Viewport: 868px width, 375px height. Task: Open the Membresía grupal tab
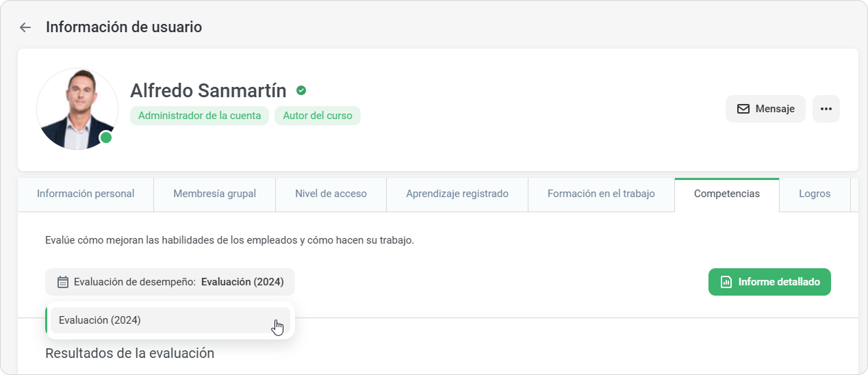click(x=214, y=194)
